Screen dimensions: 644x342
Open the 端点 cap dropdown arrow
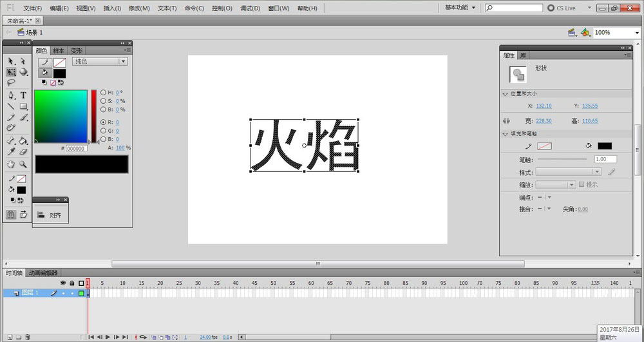[549, 198]
